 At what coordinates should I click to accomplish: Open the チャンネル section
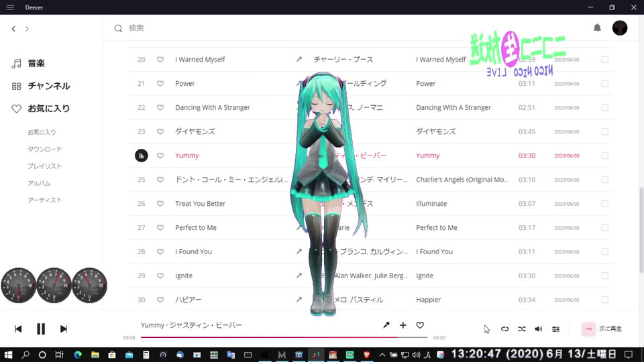[x=41, y=86]
